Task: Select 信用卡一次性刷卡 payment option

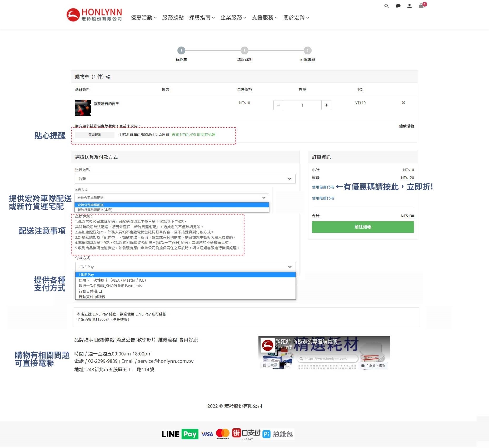Action: [185, 280]
